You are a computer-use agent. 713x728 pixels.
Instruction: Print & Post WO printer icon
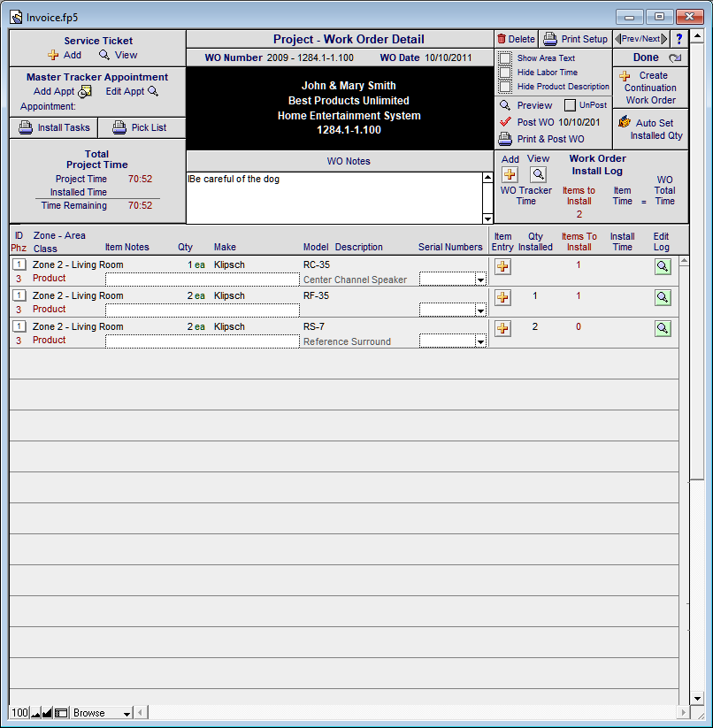[x=505, y=138]
